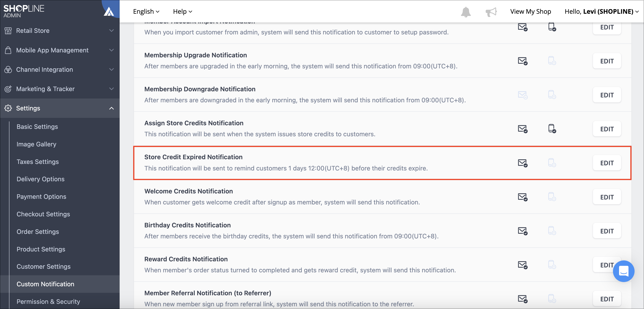Edit Membership Downgrade Notification
644x309 pixels.
pos(607,95)
